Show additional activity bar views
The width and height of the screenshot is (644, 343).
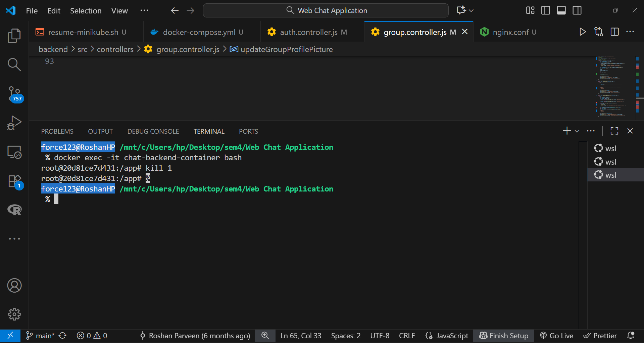[14, 239]
